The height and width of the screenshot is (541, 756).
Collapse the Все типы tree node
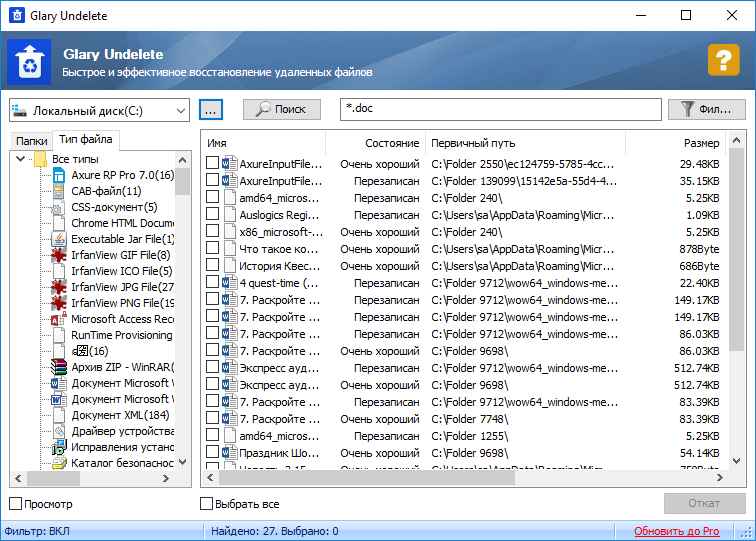click(21, 159)
